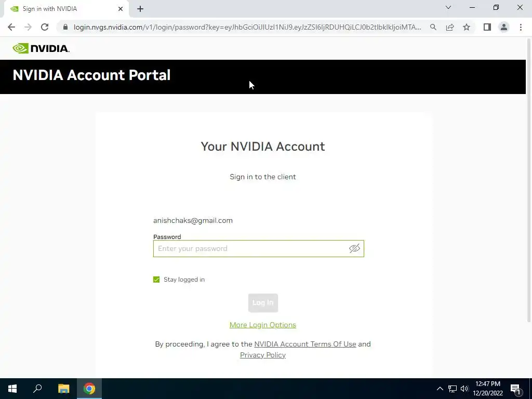
Task: Open More Login Options link
Action: 262,325
